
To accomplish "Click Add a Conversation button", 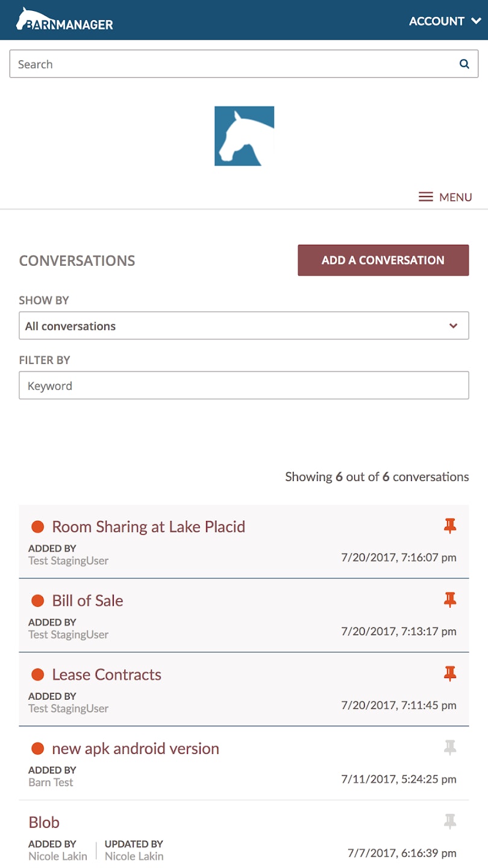I will (383, 260).
